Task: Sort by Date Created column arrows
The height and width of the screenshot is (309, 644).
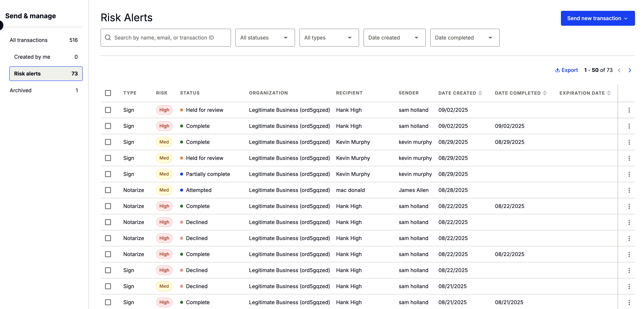Action: pos(480,93)
